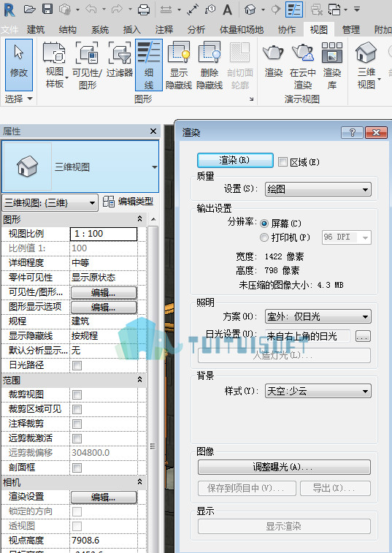Open the 三维视图: {三维} view selector dropdown
This screenshot has height=553, width=392.
[50, 203]
